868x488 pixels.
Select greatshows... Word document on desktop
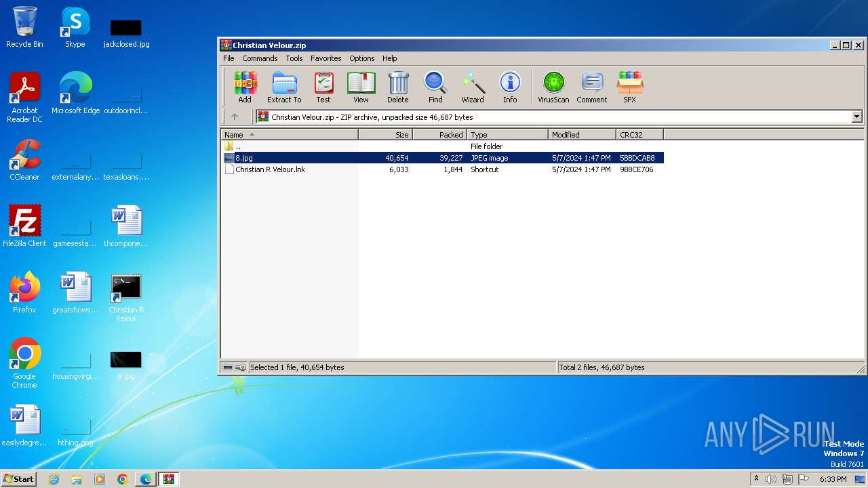pyautogui.click(x=75, y=293)
